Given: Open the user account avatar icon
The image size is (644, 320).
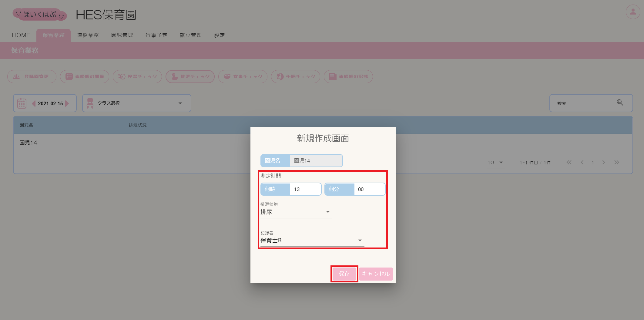Looking at the screenshot, I should tap(633, 12).
